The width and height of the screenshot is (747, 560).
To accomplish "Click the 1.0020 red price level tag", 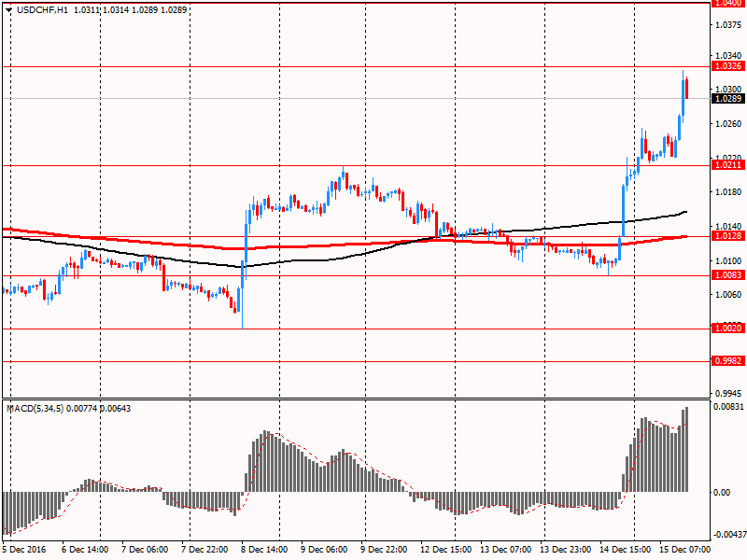I will click(x=726, y=329).
